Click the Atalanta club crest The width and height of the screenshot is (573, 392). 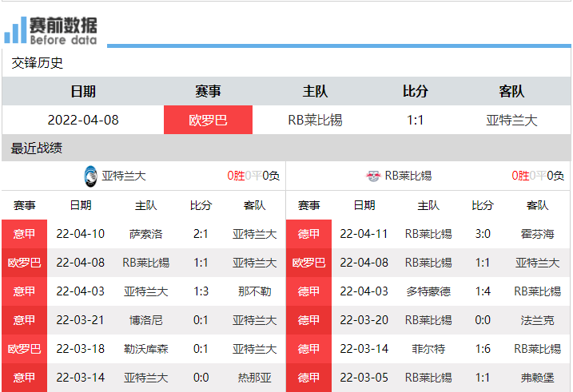pyautogui.click(x=90, y=176)
